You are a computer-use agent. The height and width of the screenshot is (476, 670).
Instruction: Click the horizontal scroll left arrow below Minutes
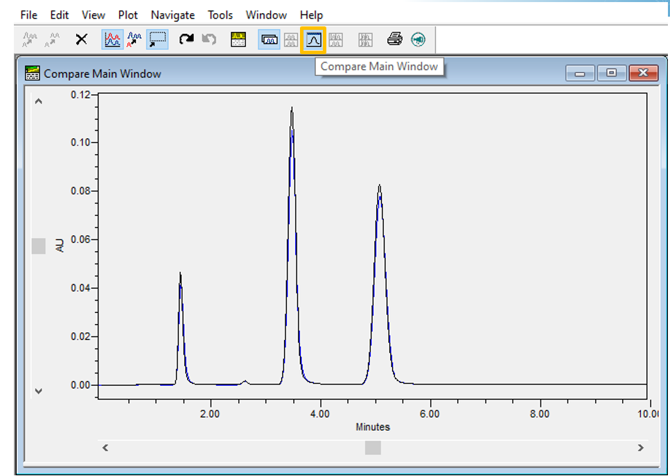tap(105, 448)
